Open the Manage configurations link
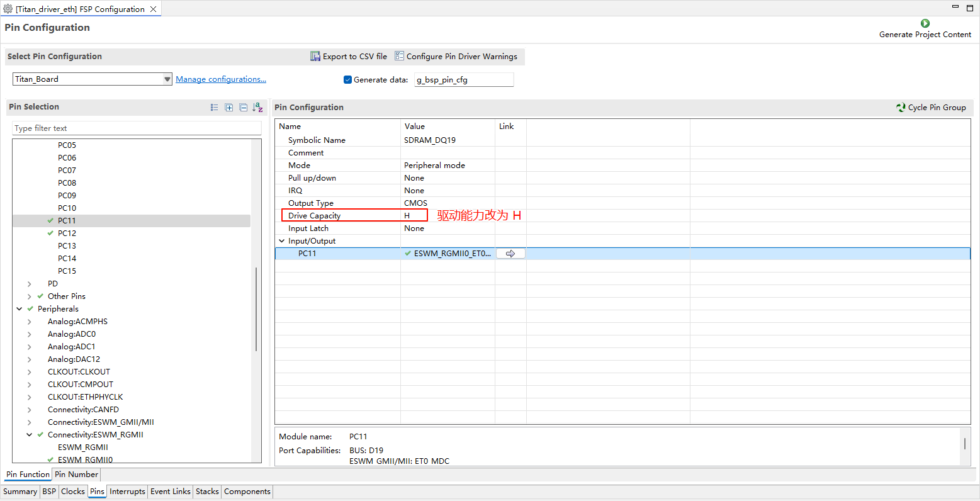Viewport: 980px width, 501px height. point(220,79)
